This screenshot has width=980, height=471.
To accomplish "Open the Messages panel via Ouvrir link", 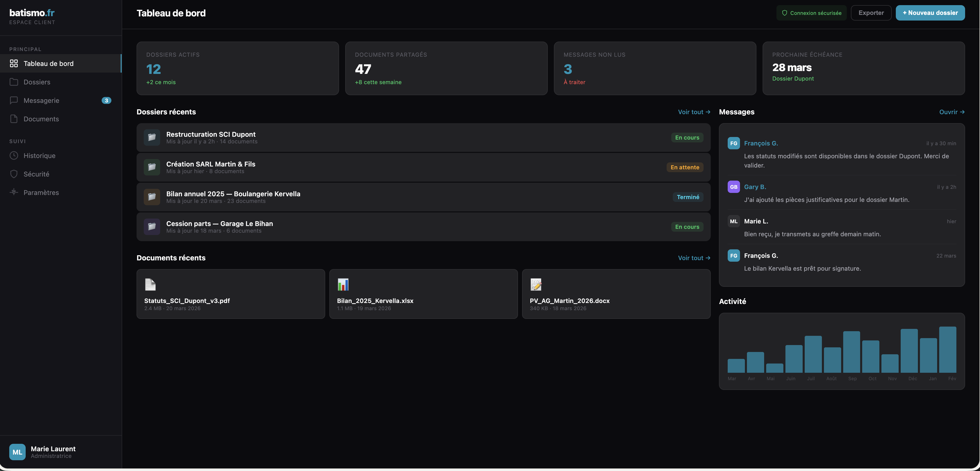I will click(951, 112).
